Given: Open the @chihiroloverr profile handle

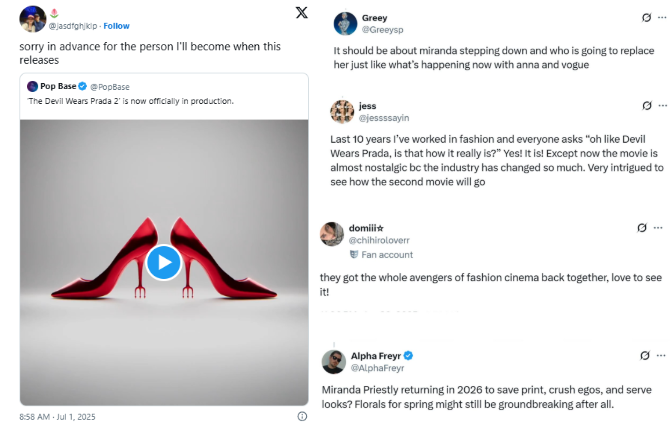Looking at the screenshot, I should tap(378, 240).
